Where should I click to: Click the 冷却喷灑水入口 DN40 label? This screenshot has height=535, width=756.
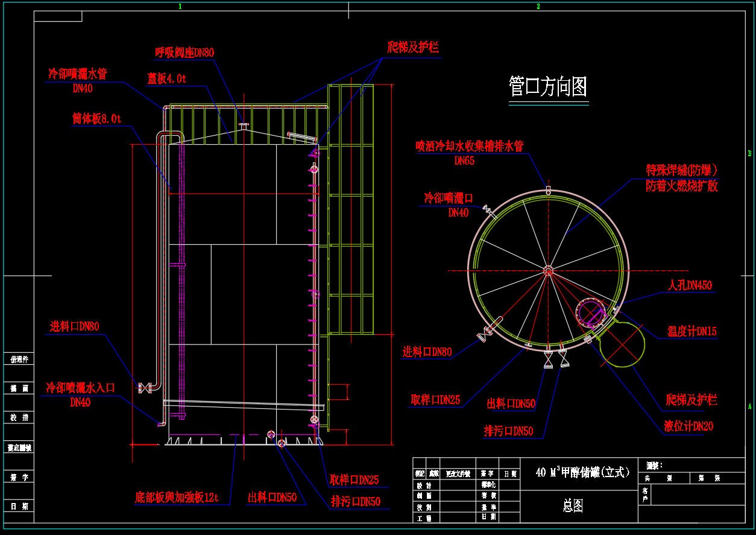click(80, 394)
